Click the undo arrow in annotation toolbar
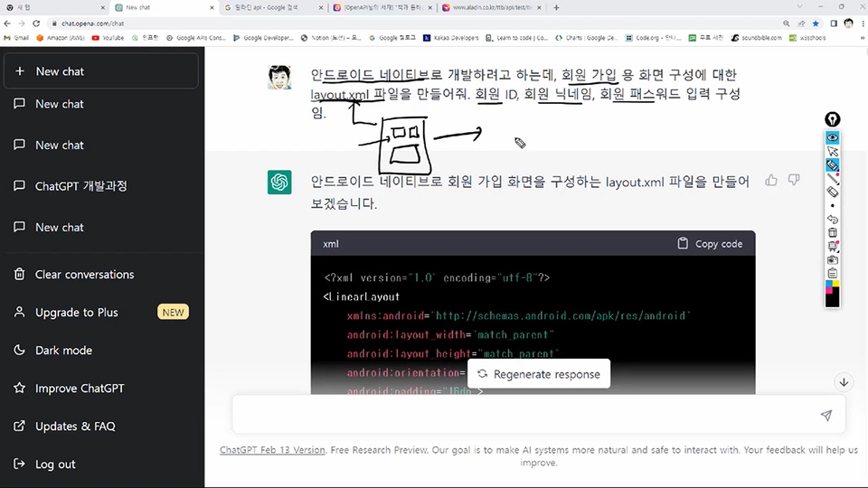 [x=832, y=219]
